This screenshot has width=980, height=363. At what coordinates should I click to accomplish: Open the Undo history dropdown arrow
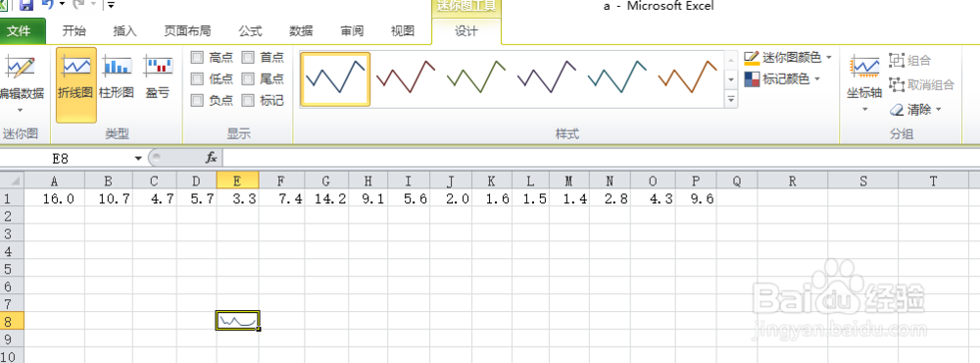click(62, 5)
